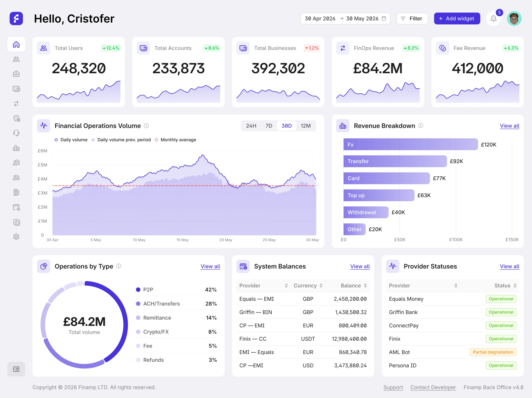Click the Add widget button
Image resolution: width=532 pixels, height=398 pixels.
pos(457,19)
